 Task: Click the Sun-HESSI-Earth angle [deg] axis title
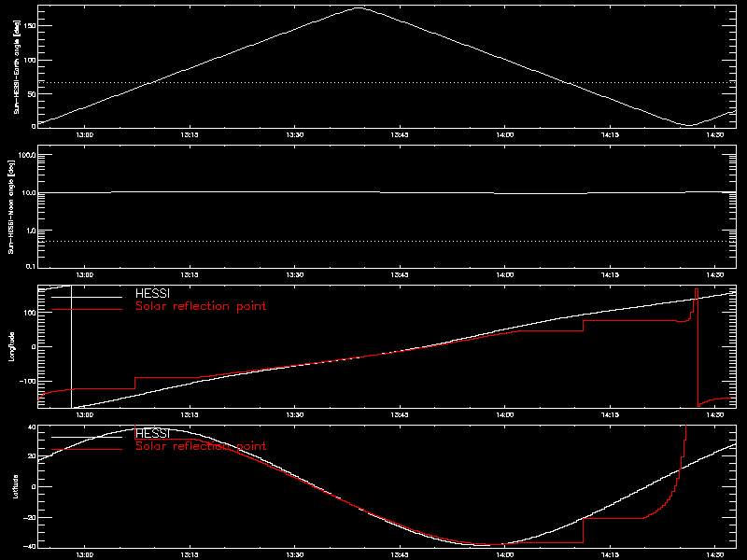coord(17,67)
